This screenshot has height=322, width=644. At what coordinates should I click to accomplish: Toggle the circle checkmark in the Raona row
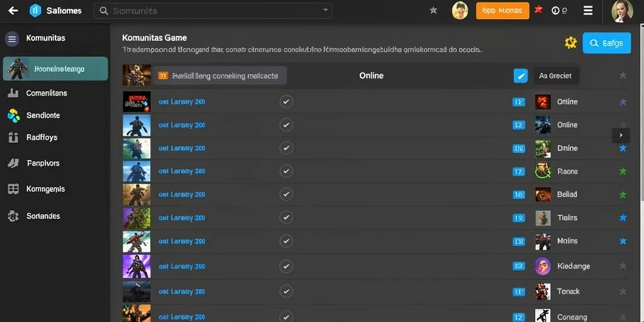pyautogui.click(x=286, y=171)
